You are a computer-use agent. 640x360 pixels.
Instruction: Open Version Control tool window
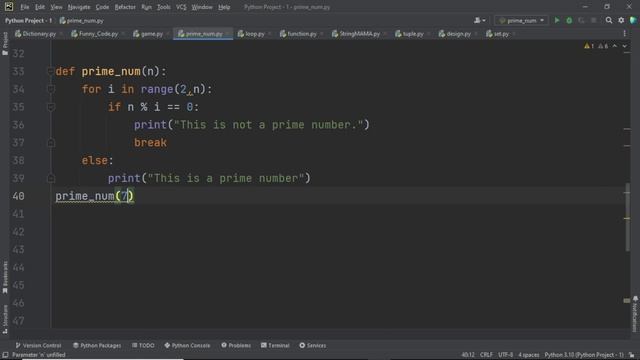click(x=38, y=345)
